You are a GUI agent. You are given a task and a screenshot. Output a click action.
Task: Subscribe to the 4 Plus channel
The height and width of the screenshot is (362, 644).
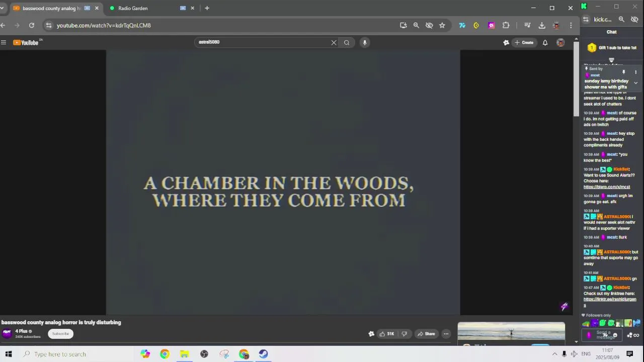tap(60, 334)
